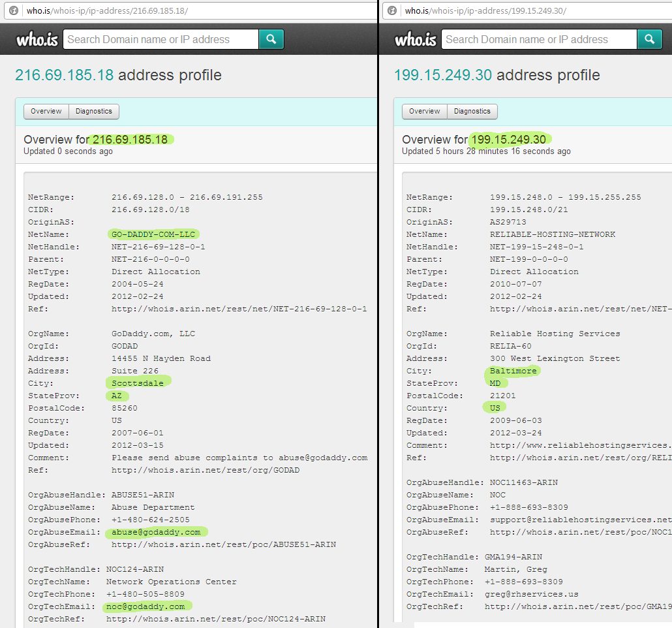Viewport: 672px width, 628px height.
Task: Click the GO-DADDY-COM-LLC NetName value
Action: click(x=153, y=234)
